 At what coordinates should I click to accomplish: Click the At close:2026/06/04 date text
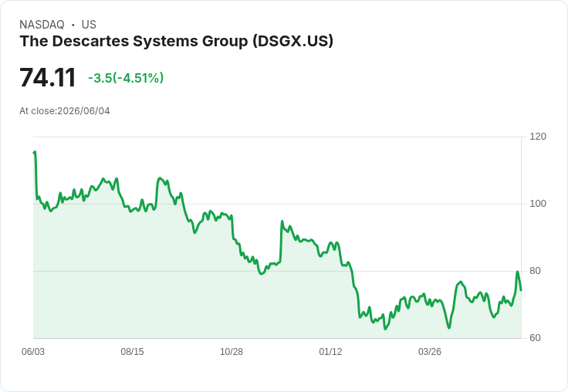(x=65, y=111)
